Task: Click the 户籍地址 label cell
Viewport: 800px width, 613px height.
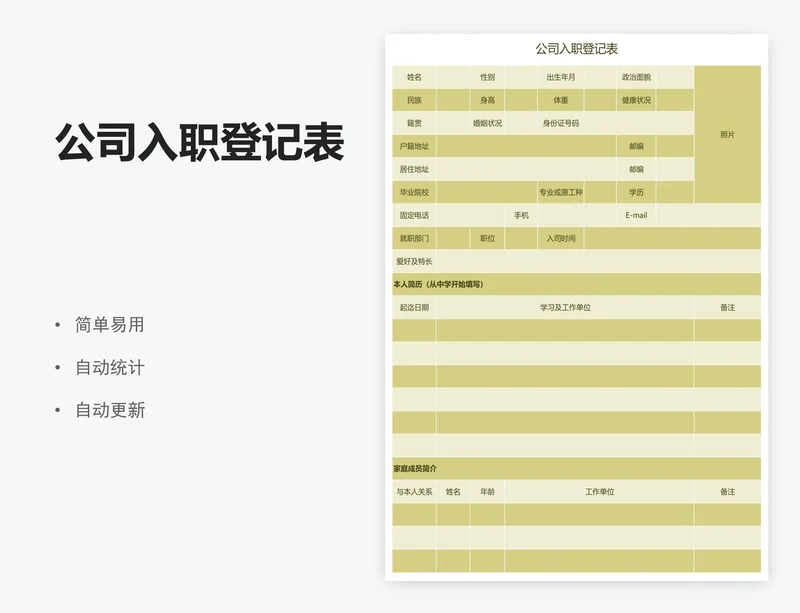Action: pos(414,146)
